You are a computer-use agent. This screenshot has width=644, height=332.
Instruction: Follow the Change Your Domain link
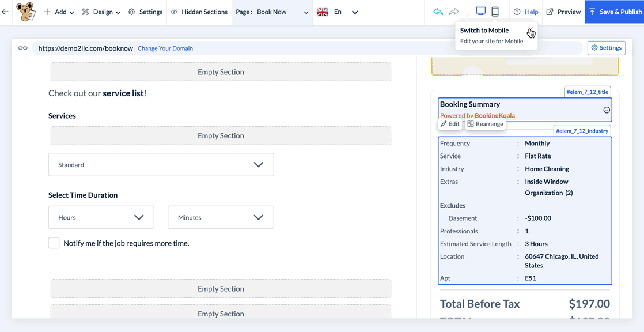(165, 48)
